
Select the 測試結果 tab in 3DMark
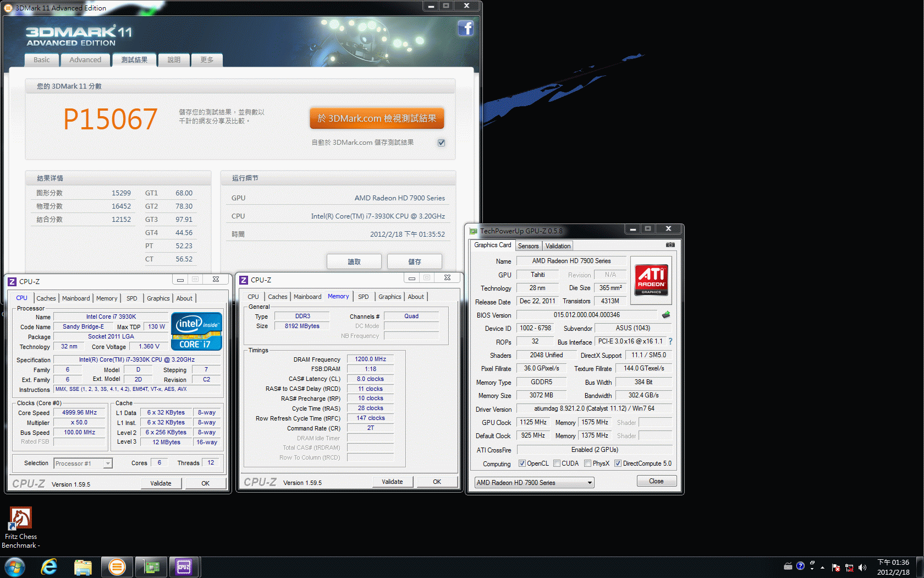[x=134, y=60]
